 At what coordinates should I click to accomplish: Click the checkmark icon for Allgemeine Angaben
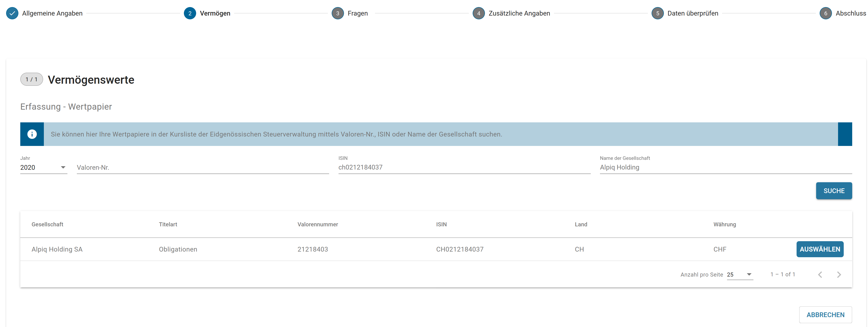coord(12,13)
